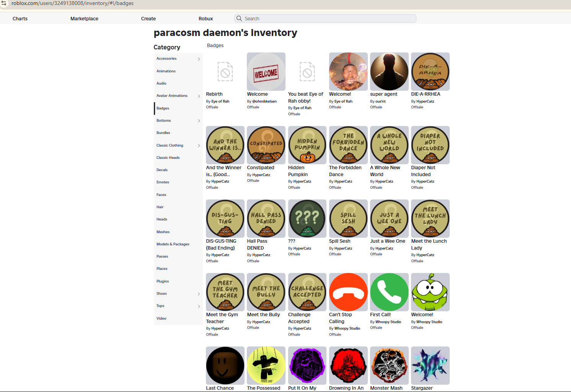Click the super agent badge image

tap(389, 72)
